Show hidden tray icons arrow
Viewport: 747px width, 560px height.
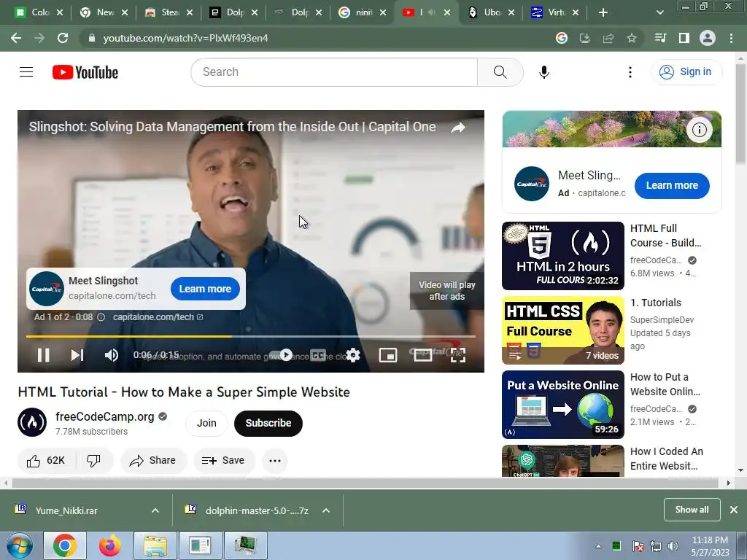point(598,546)
